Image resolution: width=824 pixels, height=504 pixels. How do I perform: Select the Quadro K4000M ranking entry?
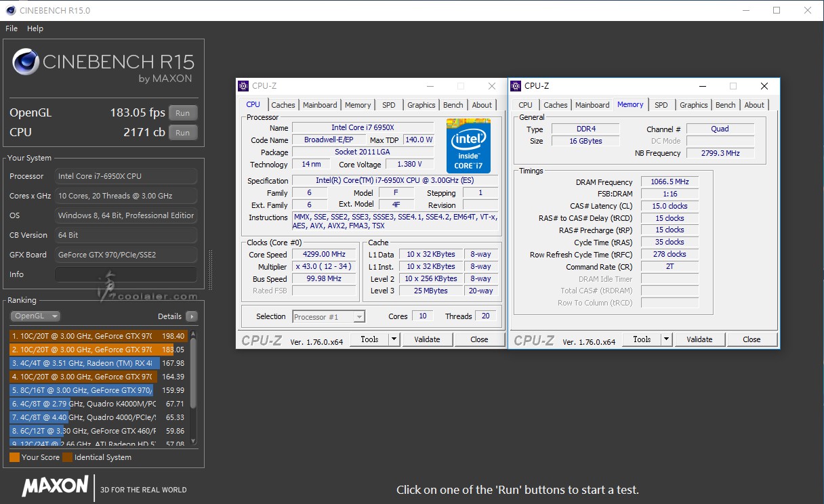click(98, 404)
